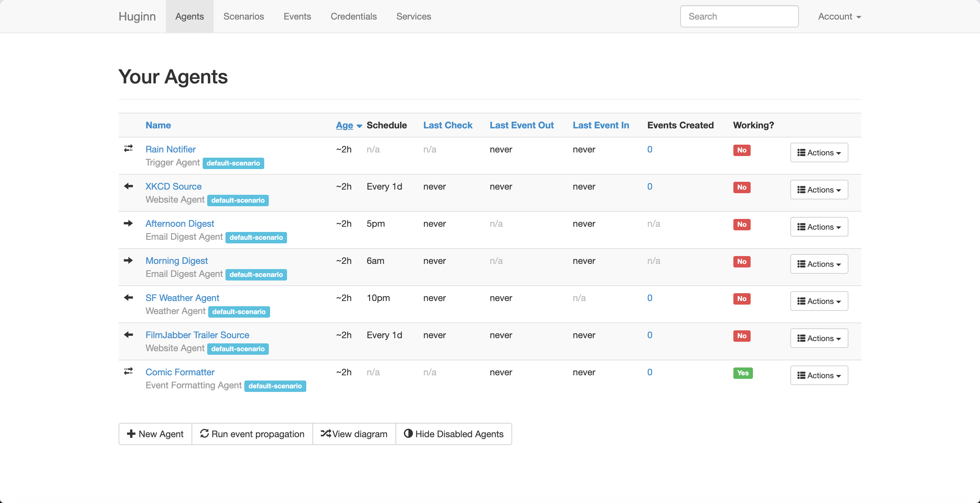Click default-scenario badge under Morning Digest
980x503 pixels.
(256, 275)
